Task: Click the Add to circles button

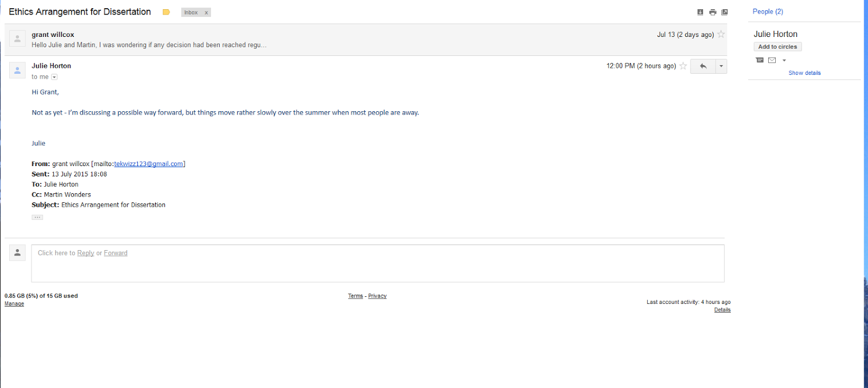Action: pos(777,47)
